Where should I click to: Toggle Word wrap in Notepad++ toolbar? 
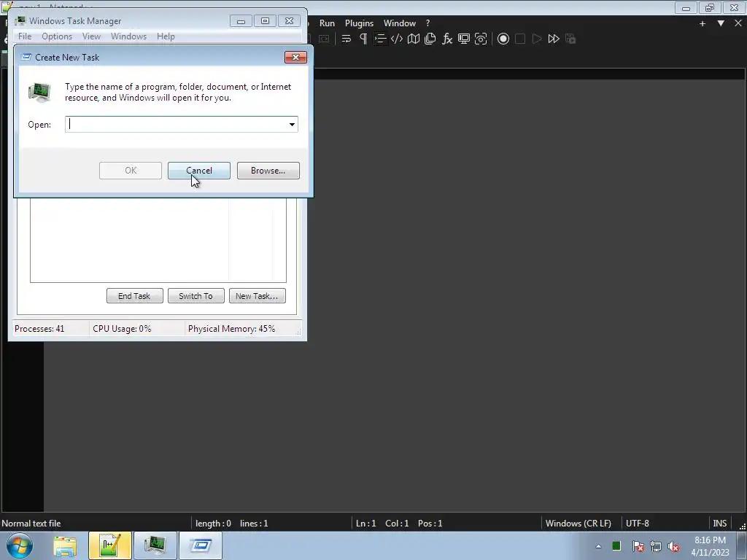(347, 39)
